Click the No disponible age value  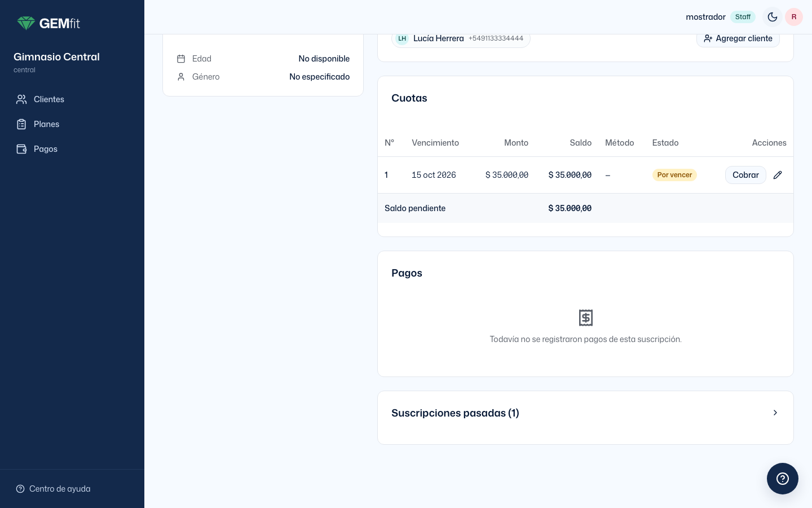coord(324,59)
